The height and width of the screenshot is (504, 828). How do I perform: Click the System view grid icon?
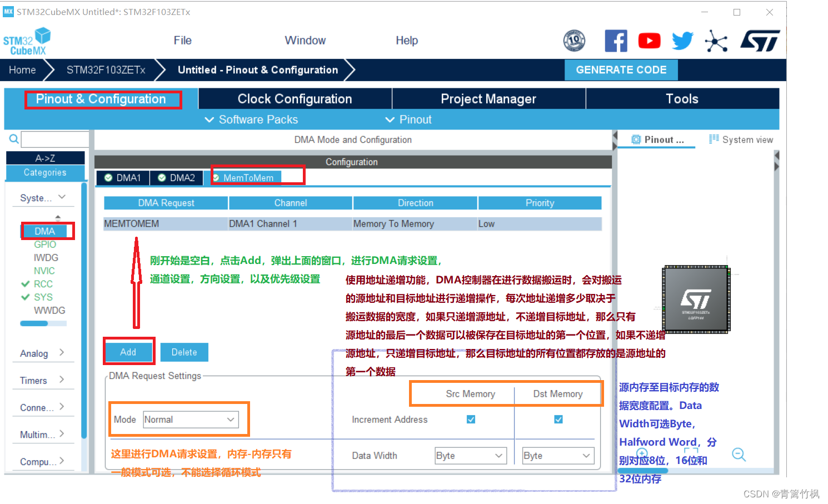714,139
